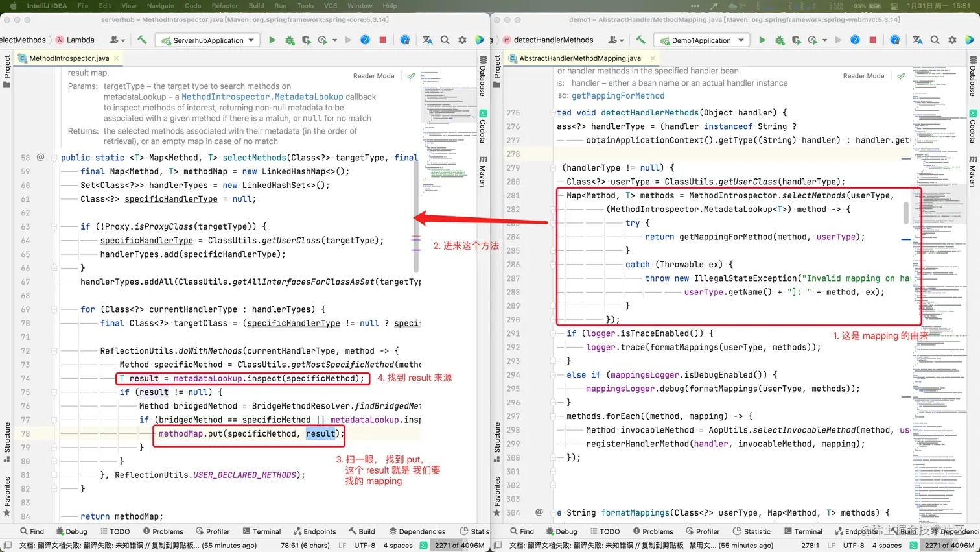Click the blue update icon in the demo1 toolbar
Image resolution: width=980 pixels, height=552 pixels.
pos(856,40)
